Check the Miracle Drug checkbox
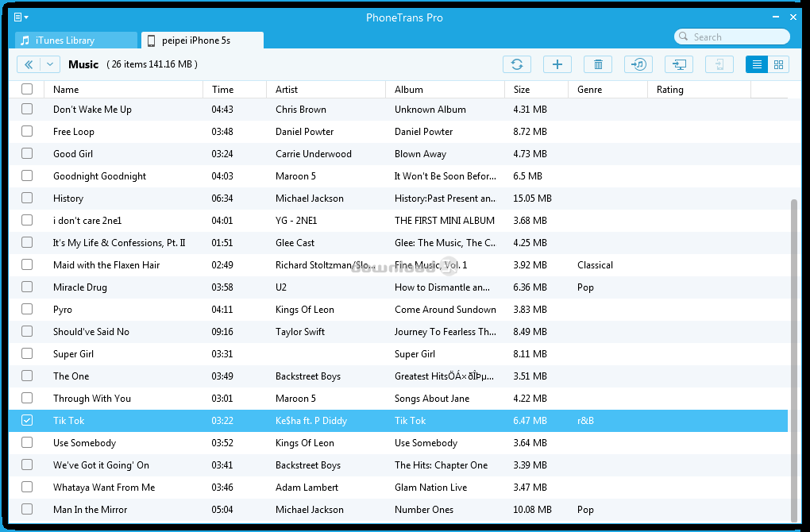Image resolution: width=810 pixels, height=532 pixels. click(27, 287)
